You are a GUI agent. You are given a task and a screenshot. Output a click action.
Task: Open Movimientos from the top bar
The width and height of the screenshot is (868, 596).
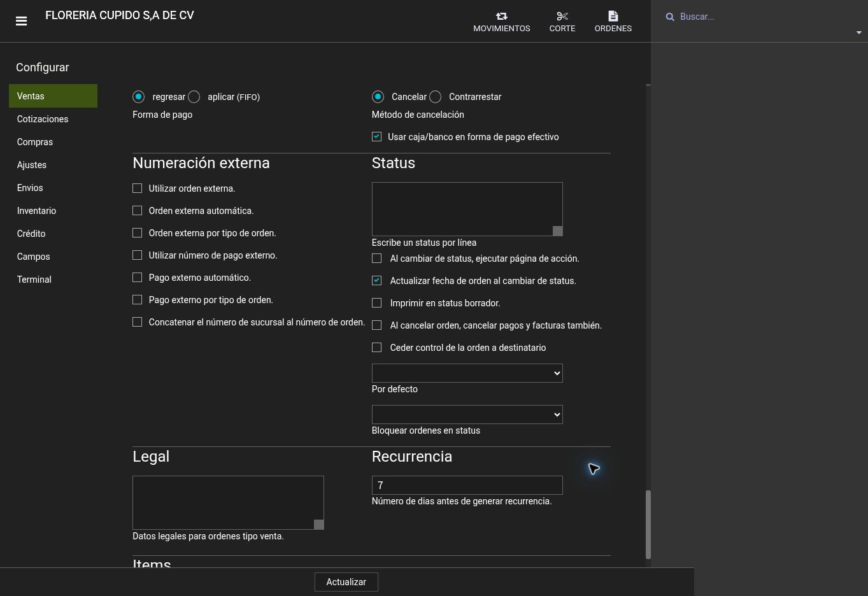(x=501, y=22)
